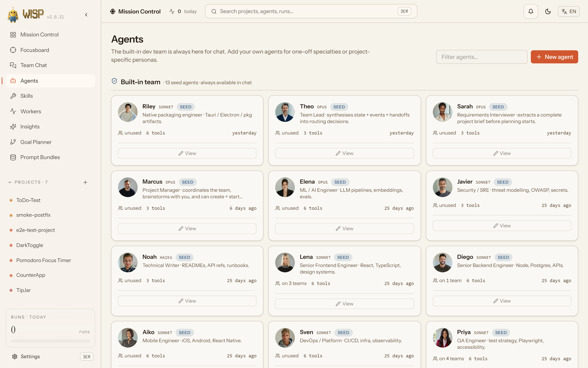Open the DarkToggle project
588x368 pixels.
(x=50, y=245)
